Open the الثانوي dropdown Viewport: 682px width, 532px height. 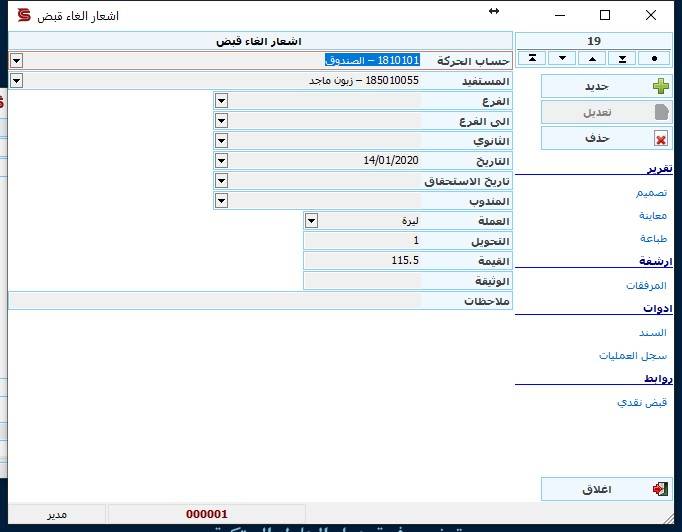pos(221,141)
